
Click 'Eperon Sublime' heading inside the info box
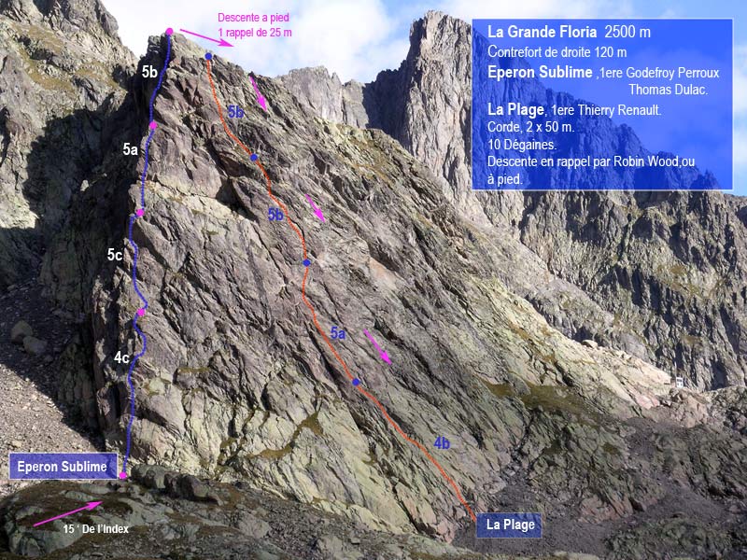point(540,73)
